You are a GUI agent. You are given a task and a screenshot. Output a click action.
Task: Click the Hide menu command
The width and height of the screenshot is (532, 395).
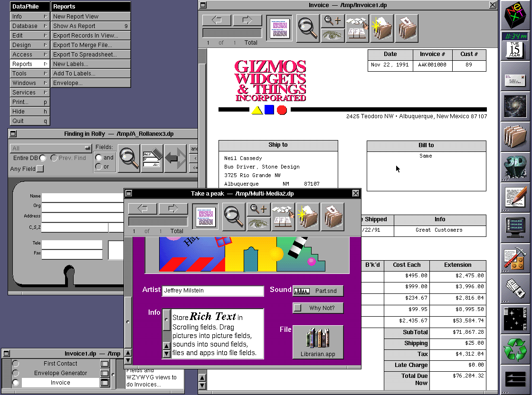30,112
